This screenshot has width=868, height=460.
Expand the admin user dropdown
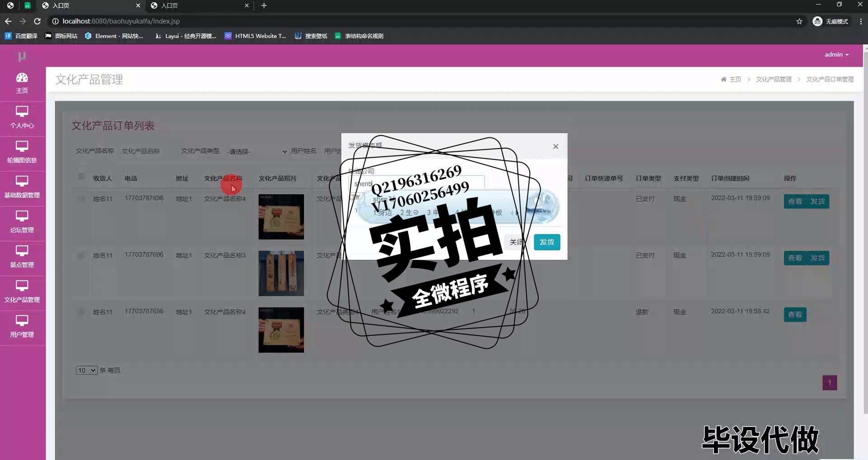pyautogui.click(x=836, y=54)
